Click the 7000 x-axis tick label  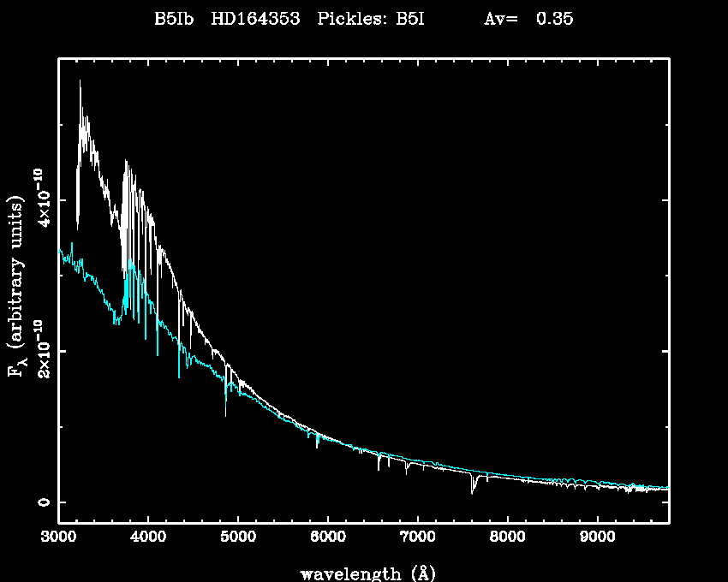coord(417,537)
